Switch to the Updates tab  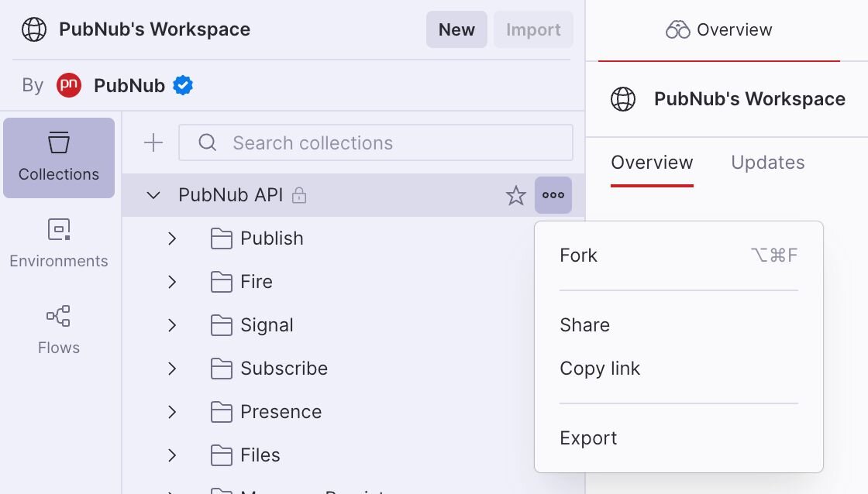pos(768,163)
